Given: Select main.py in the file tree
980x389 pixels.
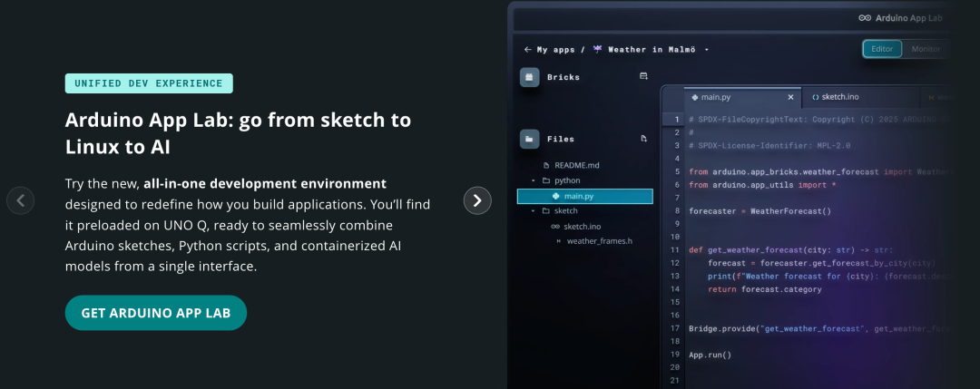Looking at the screenshot, I should point(585,196).
